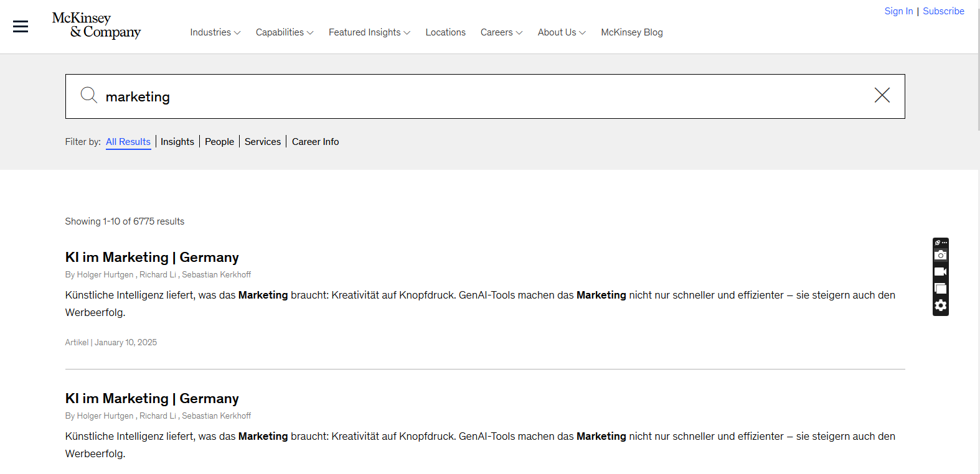Open the gallery windows icon in floating toolbar

tap(940, 289)
